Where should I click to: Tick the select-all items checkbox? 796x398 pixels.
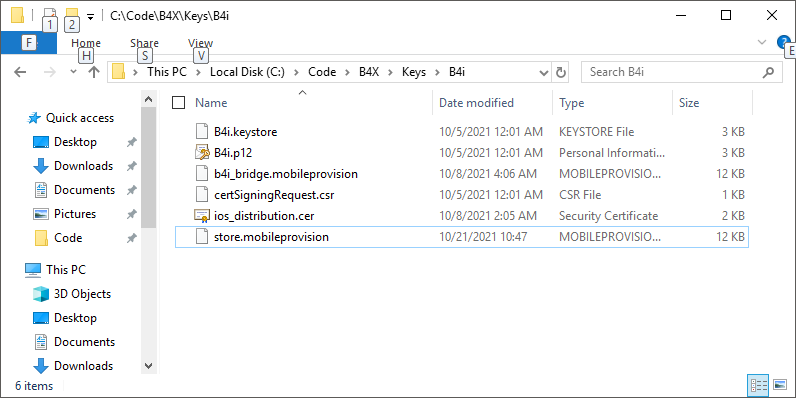click(x=178, y=103)
